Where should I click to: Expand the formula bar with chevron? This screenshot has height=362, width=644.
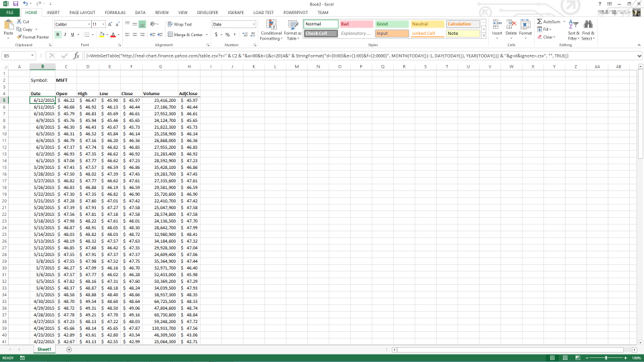[638, 56]
